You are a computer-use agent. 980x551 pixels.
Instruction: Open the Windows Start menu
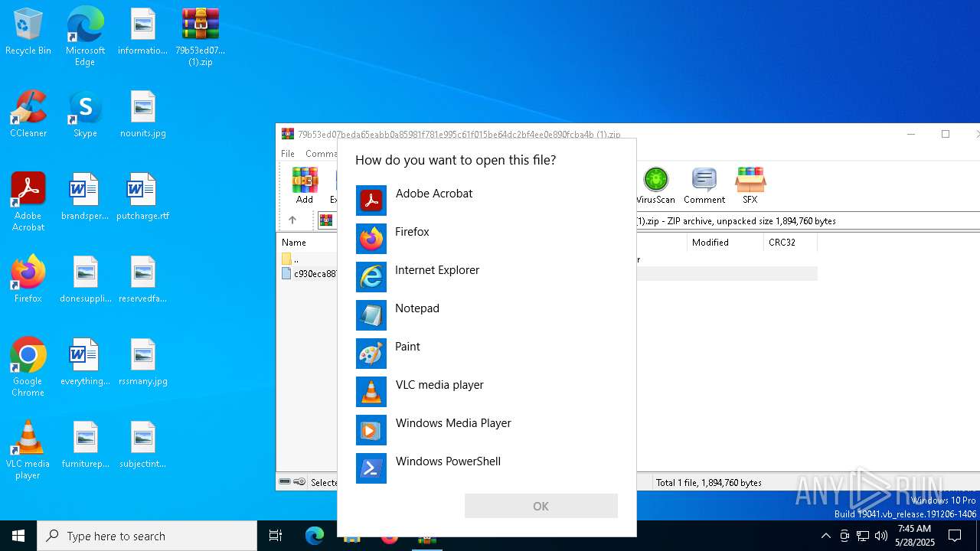point(18,536)
